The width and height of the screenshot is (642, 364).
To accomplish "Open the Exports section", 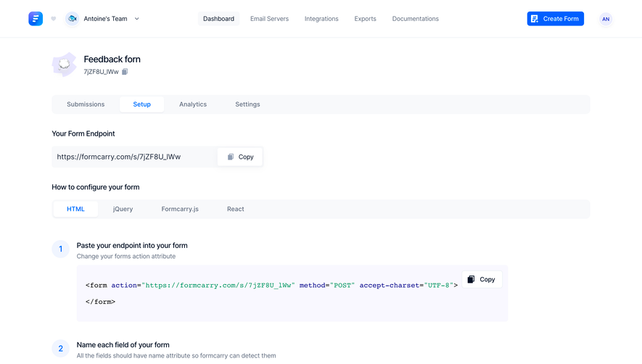I will tap(365, 19).
